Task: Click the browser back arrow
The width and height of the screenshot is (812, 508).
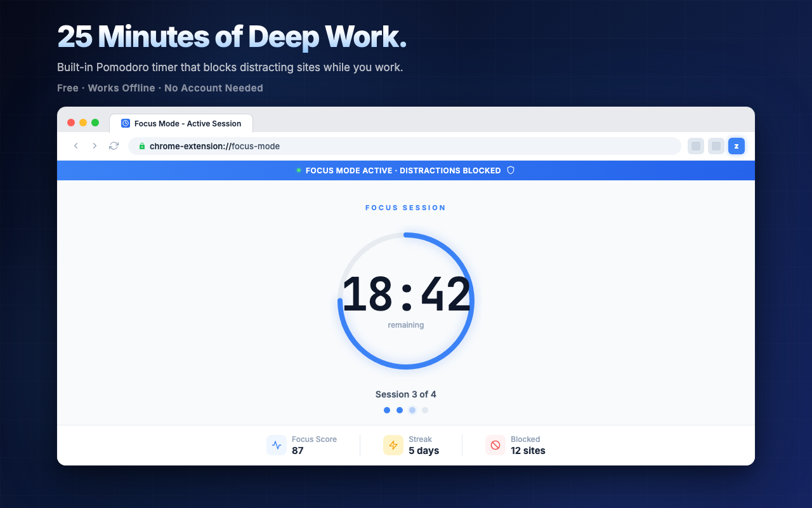Action: tap(76, 146)
